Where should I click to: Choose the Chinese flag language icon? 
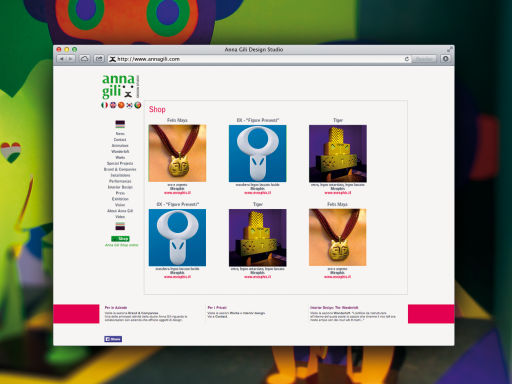pyautogui.click(x=121, y=105)
